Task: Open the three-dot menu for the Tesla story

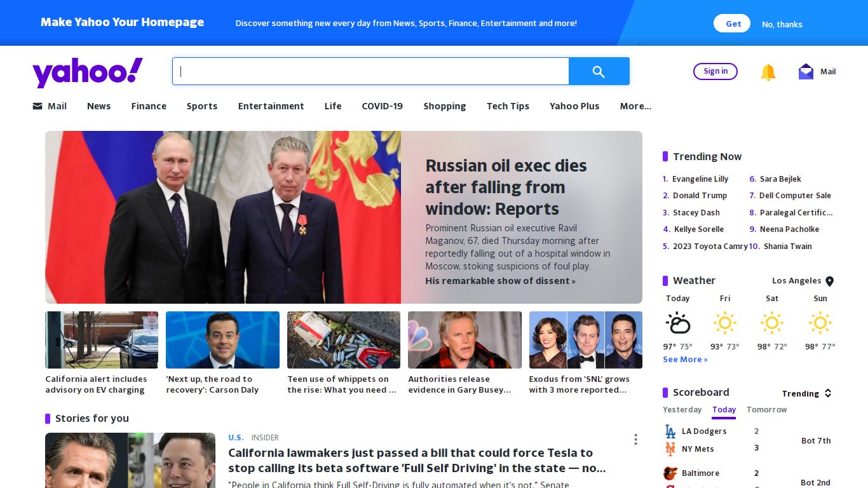Action: [x=635, y=440]
